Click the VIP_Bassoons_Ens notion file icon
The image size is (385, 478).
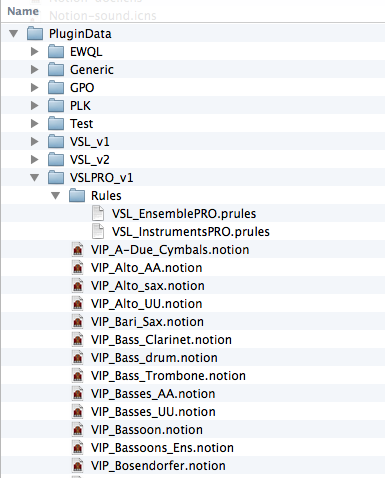(x=77, y=448)
